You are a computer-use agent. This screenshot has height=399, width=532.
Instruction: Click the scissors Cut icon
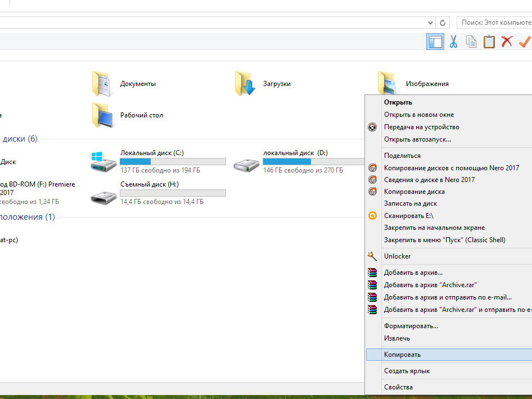(453, 42)
